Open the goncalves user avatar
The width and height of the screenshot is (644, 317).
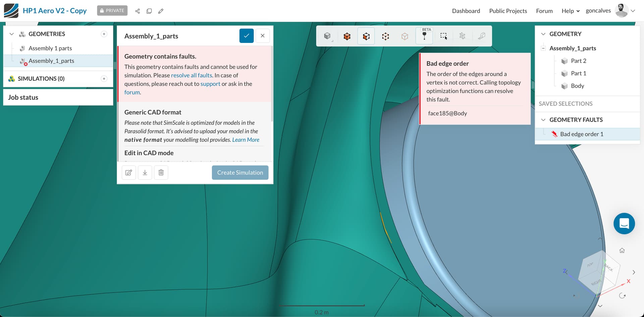click(x=622, y=11)
